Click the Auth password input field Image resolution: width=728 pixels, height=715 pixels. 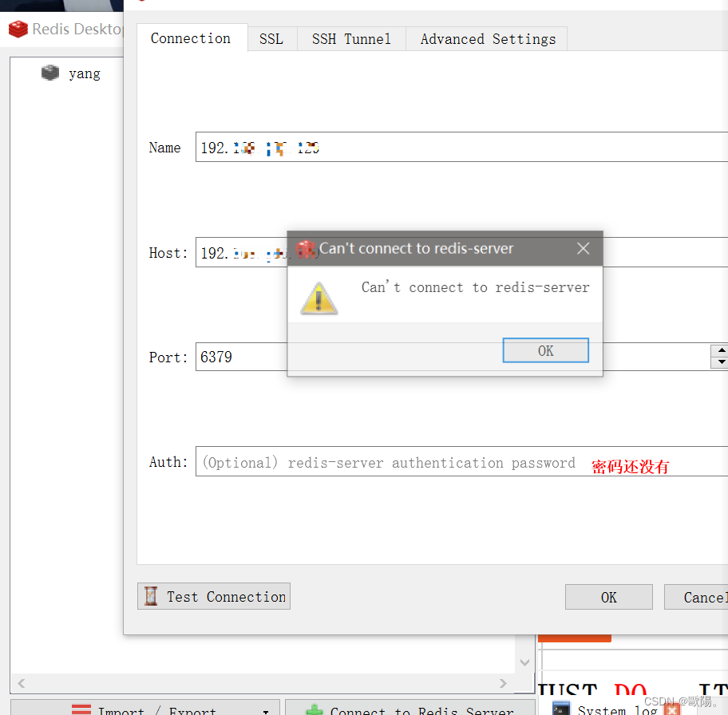[x=399, y=462]
